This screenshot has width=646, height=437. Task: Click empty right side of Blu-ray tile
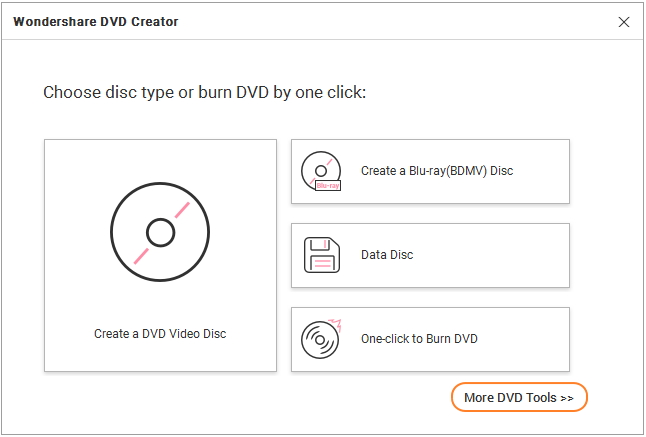(545, 171)
